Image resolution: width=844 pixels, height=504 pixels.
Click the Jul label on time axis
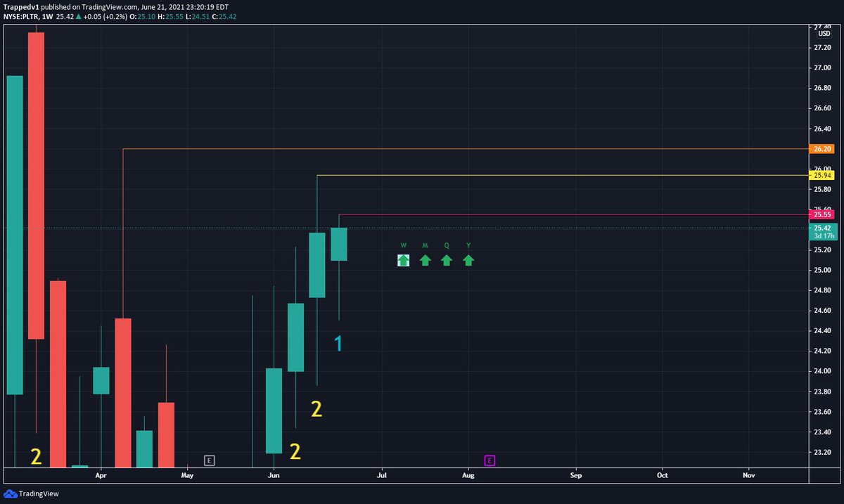point(382,475)
